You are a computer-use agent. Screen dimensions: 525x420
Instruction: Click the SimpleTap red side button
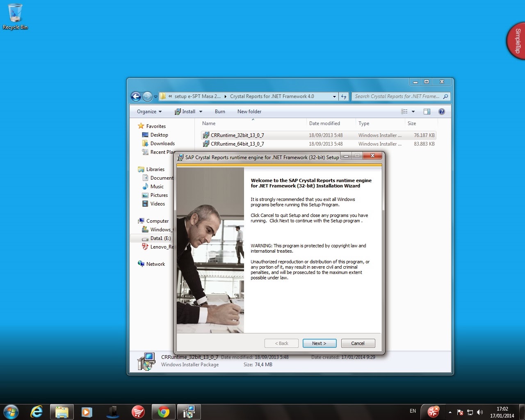pyautogui.click(x=516, y=41)
